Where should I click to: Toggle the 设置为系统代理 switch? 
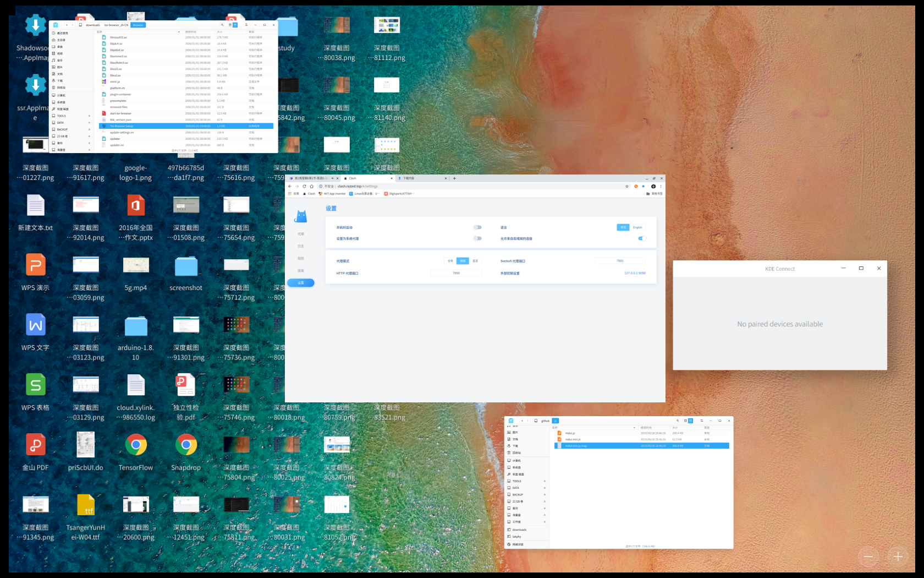coord(477,238)
